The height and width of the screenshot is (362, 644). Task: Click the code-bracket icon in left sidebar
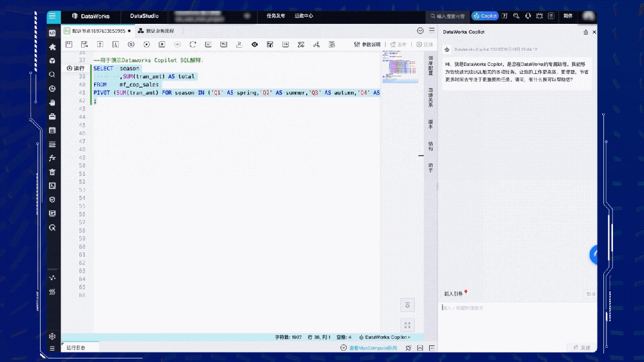coord(52,33)
